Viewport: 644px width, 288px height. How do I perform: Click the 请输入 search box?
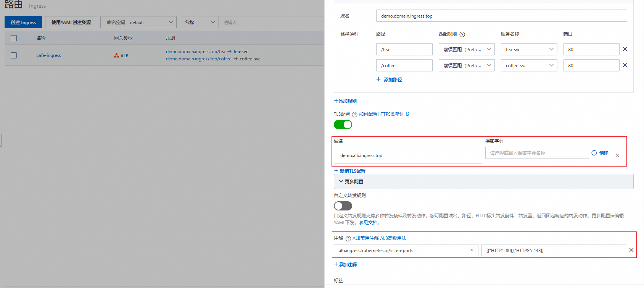(x=270, y=22)
